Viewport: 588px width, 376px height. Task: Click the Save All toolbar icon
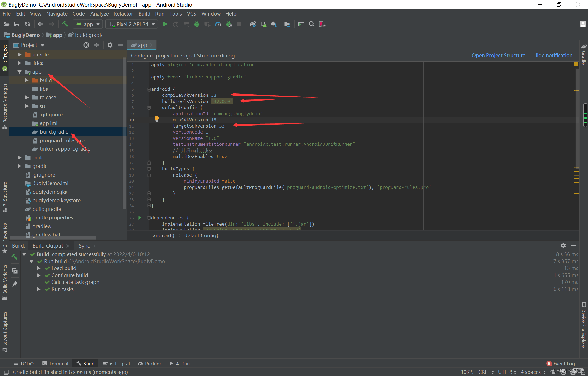[x=17, y=24]
